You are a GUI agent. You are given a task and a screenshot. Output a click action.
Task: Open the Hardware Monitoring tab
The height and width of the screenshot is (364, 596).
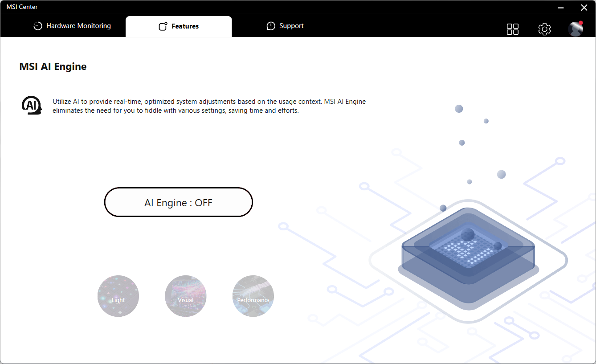(x=72, y=26)
